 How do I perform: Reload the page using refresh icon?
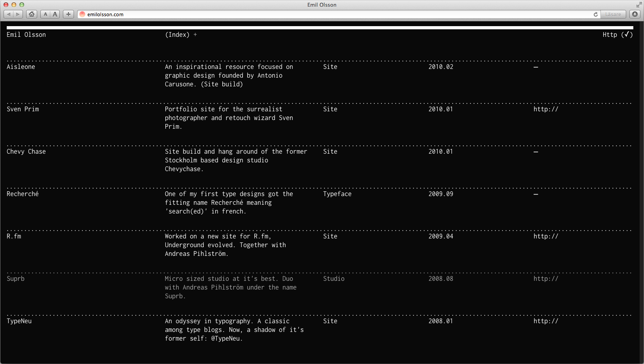595,14
